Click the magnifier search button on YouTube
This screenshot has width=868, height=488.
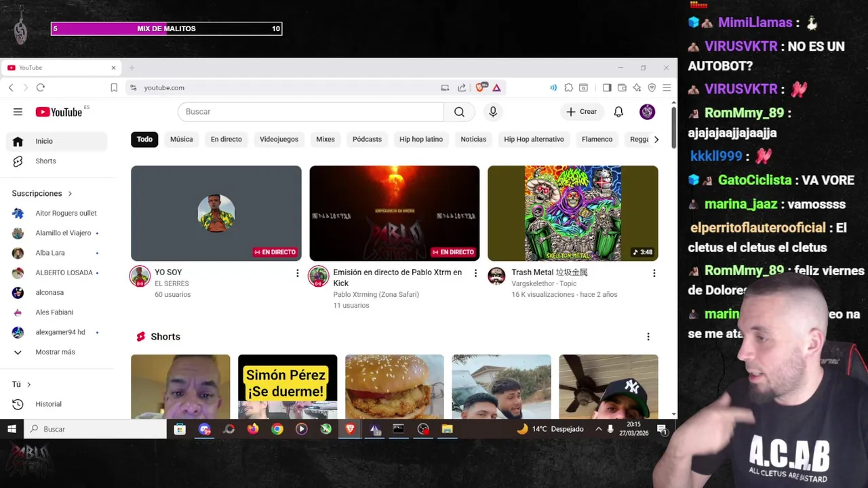tap(459, 112)
